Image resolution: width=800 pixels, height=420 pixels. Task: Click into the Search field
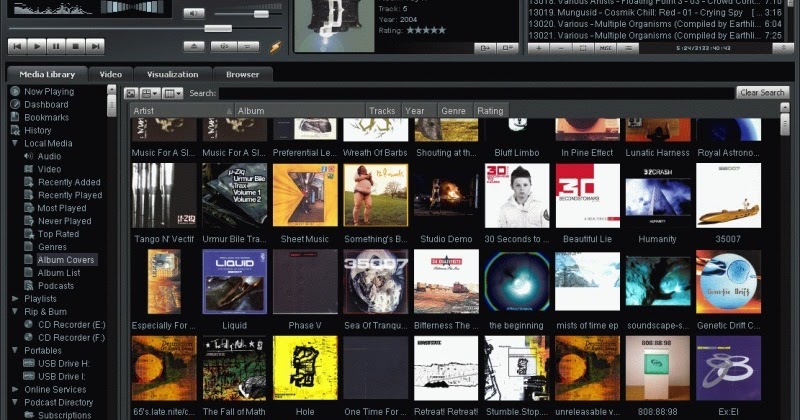tap(477, 93)
